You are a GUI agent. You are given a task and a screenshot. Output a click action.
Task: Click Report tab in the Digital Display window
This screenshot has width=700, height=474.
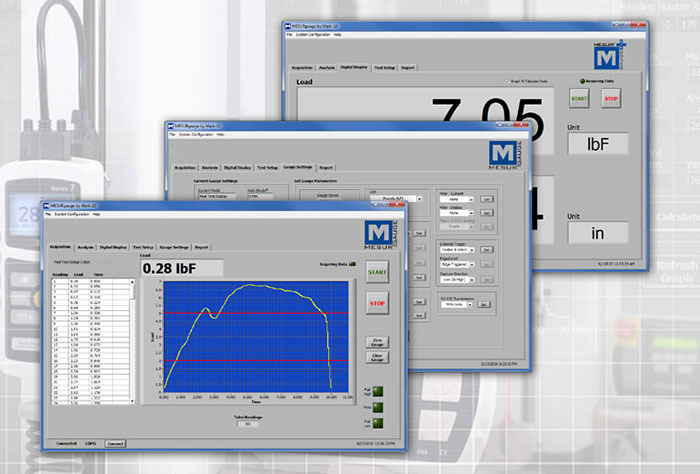click(x=408, y=68)
